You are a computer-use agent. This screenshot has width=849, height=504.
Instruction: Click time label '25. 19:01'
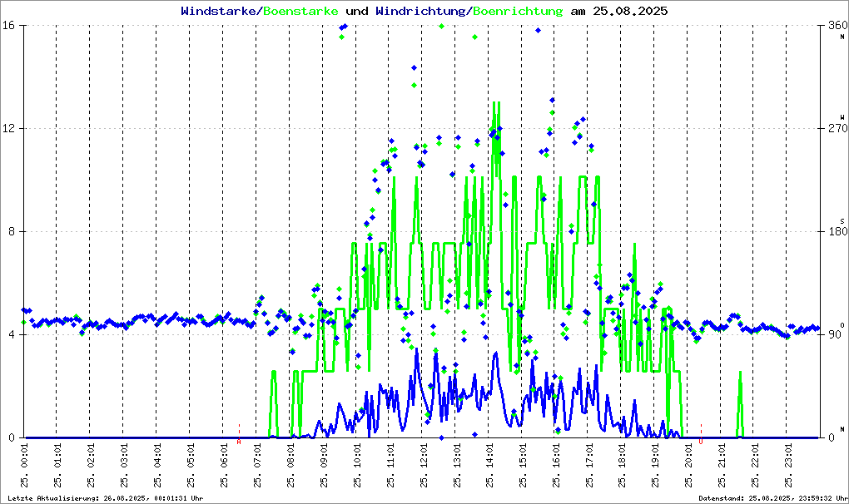[655, 466]
